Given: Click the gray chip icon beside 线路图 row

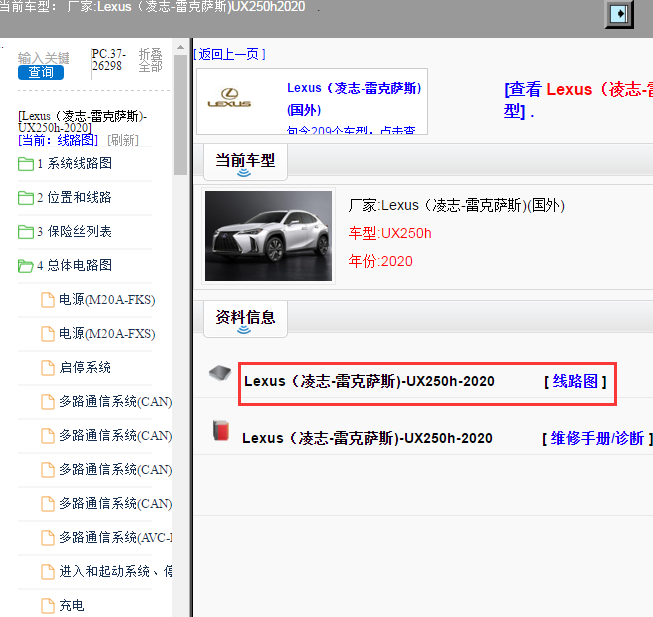Looking at the screenshot, I should (220, 373).
